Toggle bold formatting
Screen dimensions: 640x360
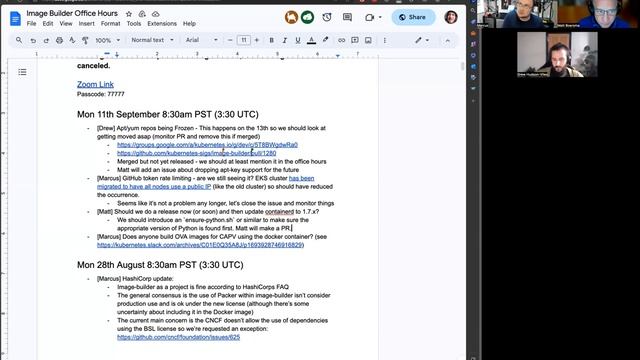[x=271, y=40]
